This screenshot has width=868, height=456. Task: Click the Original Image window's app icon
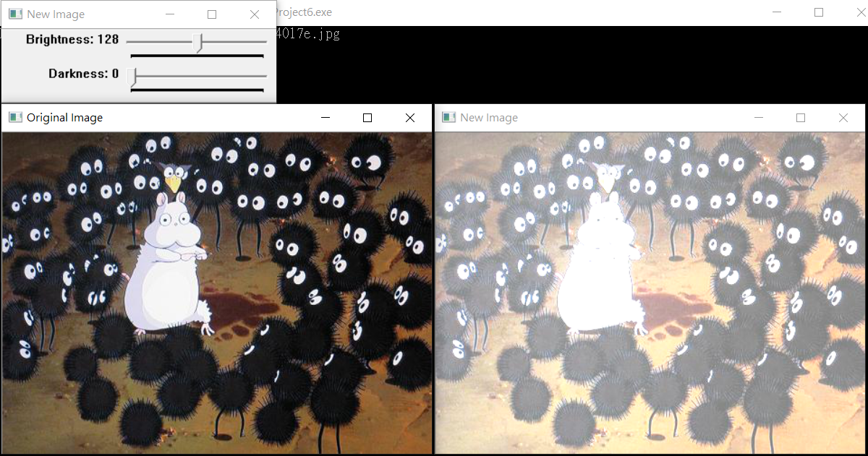pyautogui.click(x=14, y=117)
